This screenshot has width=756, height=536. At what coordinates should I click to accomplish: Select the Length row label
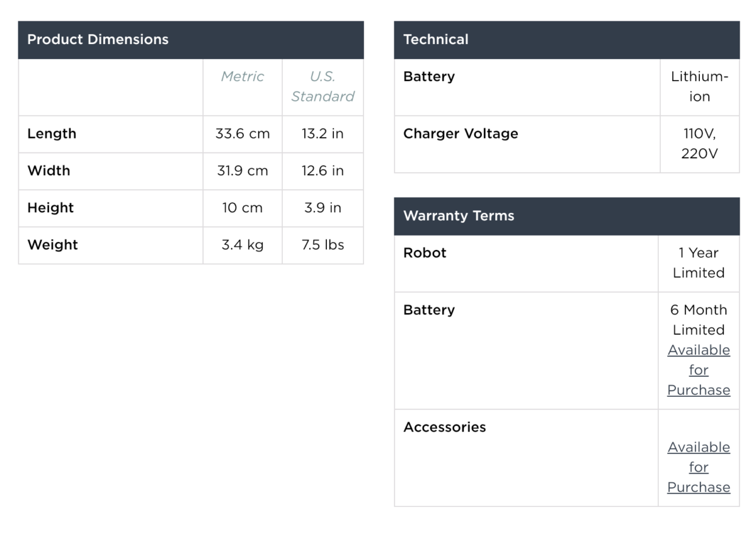click(52, 134)
